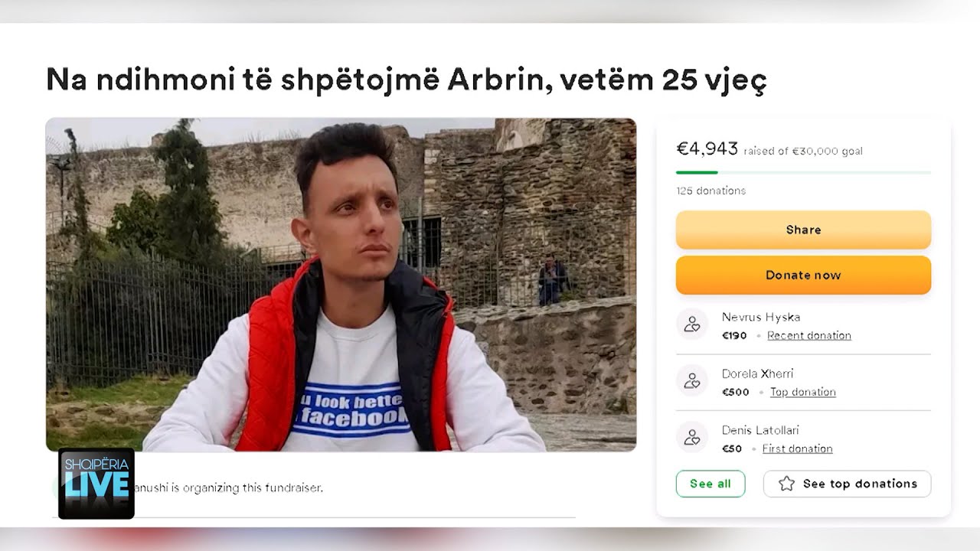980x551 pixels.
Task: Click donor icon beside Dorela Xherri
Action: [x=692, y=380]
